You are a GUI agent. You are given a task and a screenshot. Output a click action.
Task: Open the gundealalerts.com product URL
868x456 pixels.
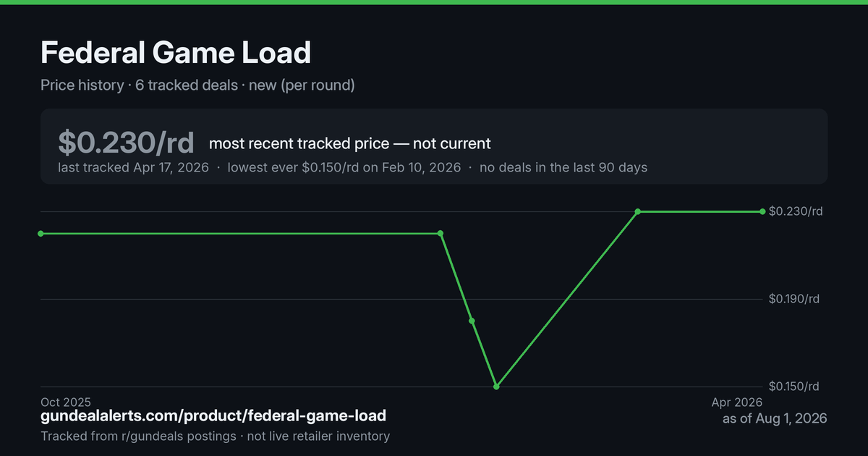[213, 416]
